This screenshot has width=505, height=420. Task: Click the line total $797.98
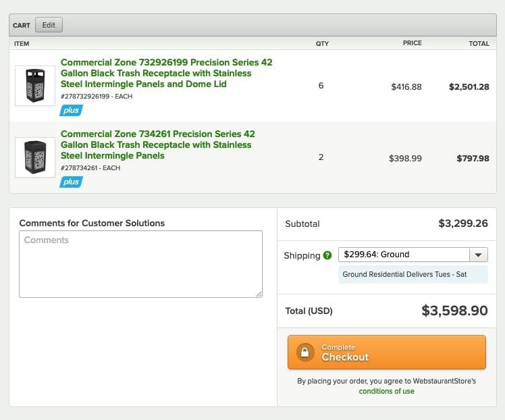click(473, 159)
